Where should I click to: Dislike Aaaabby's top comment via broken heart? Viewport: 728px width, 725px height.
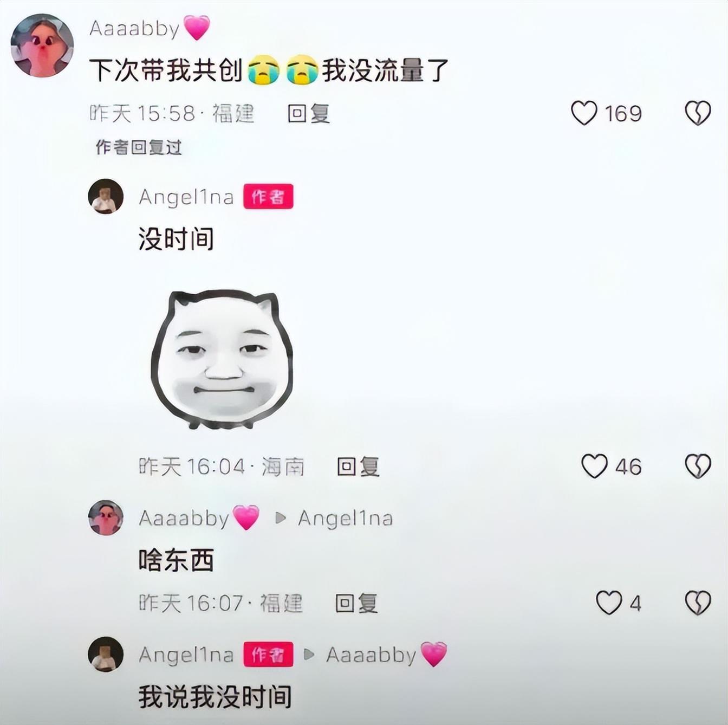698,113
